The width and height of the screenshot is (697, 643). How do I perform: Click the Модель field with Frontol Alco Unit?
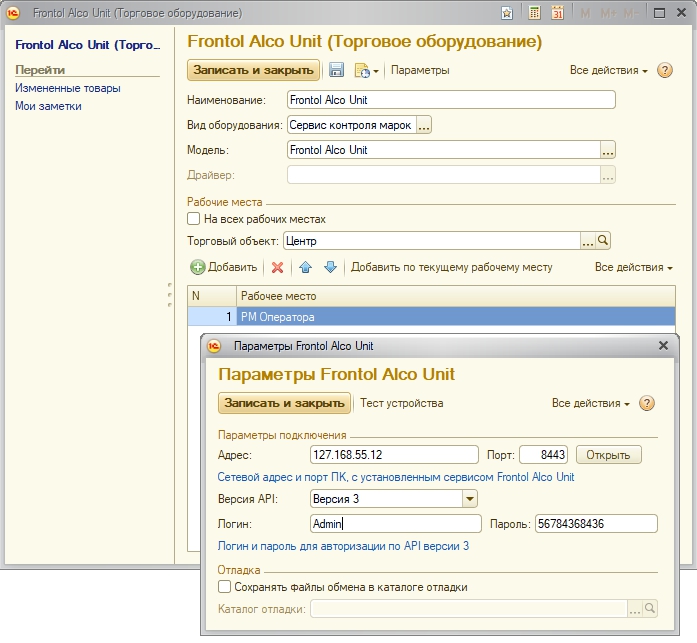[444, 150]
